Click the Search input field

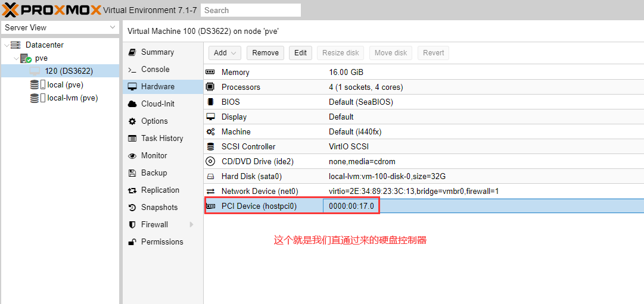(250, 10)
